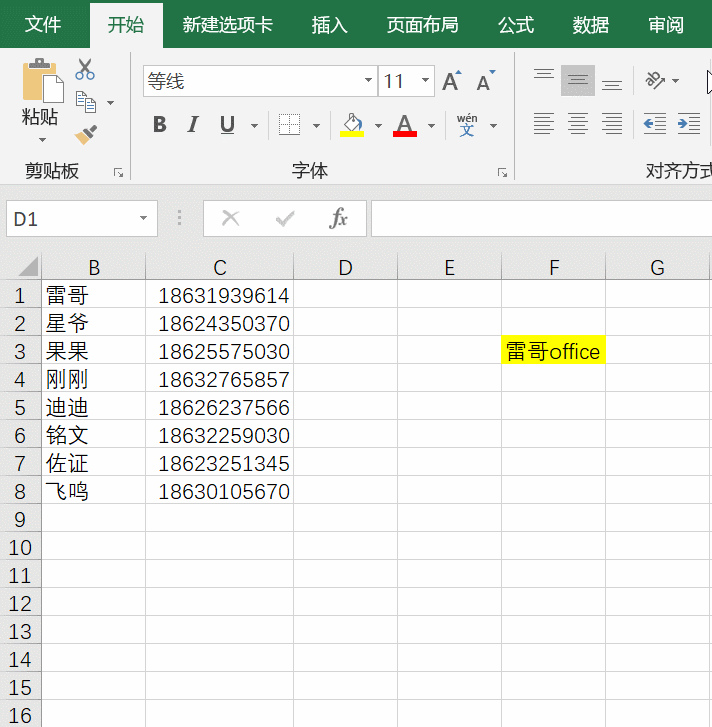Switch to the 公式 tab

coord(516,25)
